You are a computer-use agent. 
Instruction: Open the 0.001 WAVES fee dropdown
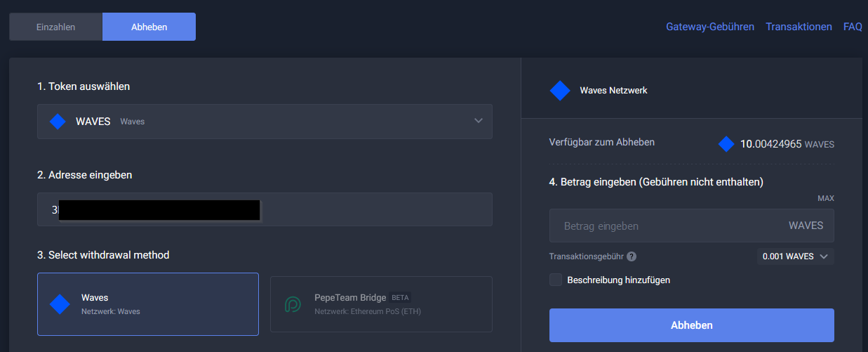click(x=795, y=256)
